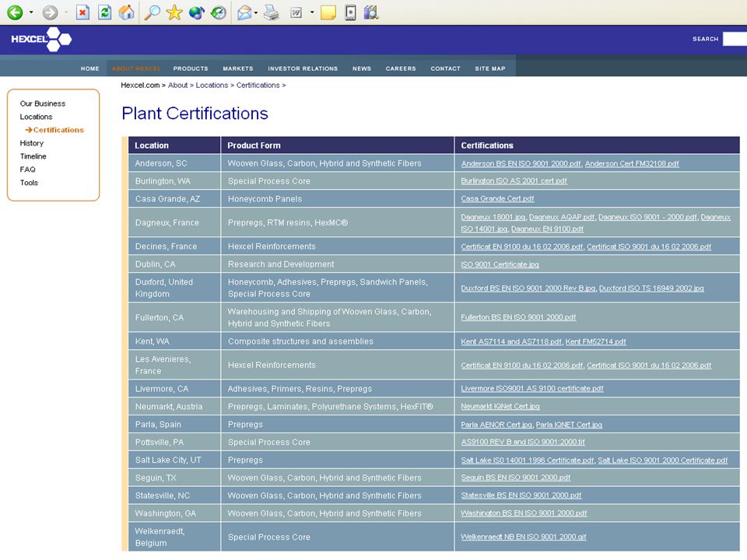Image resolution: width=747 pixels, height=560 pixels.
Task: Click the Hexcel logo
Action: [x=41, y=39]
